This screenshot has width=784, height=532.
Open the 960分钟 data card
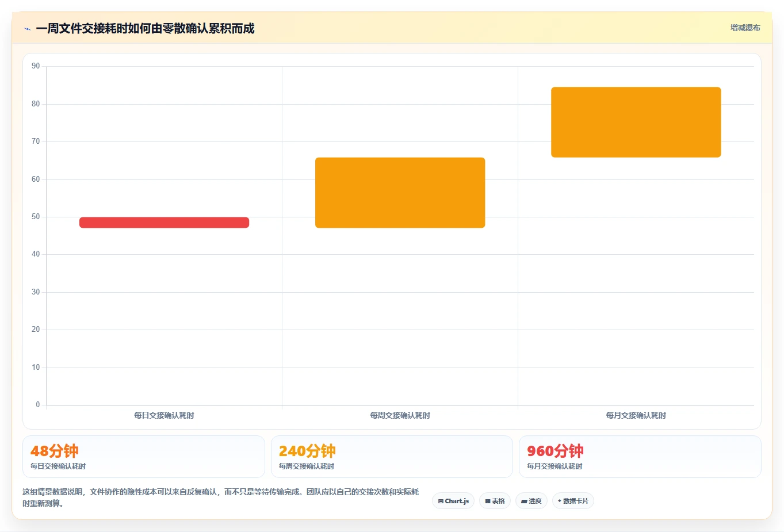pos(640,457)
